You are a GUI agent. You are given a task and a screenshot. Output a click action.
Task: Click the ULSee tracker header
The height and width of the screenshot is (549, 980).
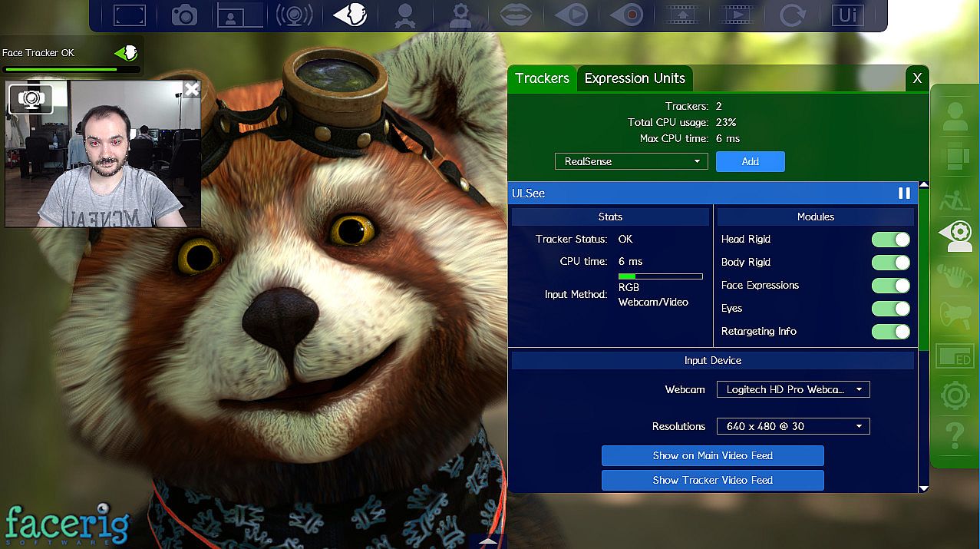click(713, 193)
